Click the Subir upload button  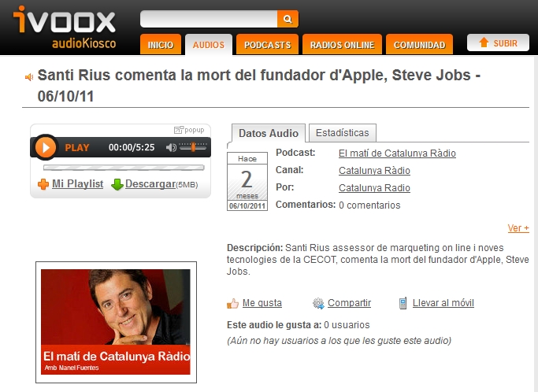click(x=498, y=43)
